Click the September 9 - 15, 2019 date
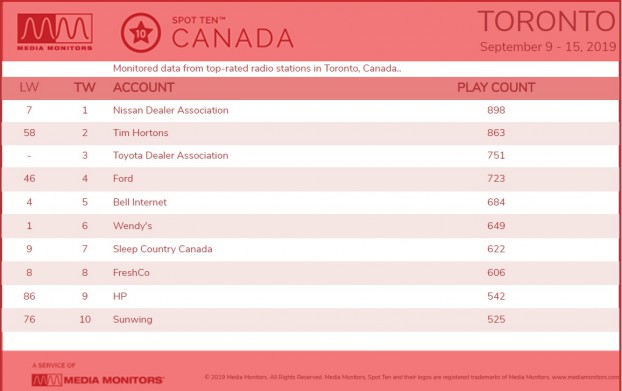This screenshot has height=391, width=622. 548,47
